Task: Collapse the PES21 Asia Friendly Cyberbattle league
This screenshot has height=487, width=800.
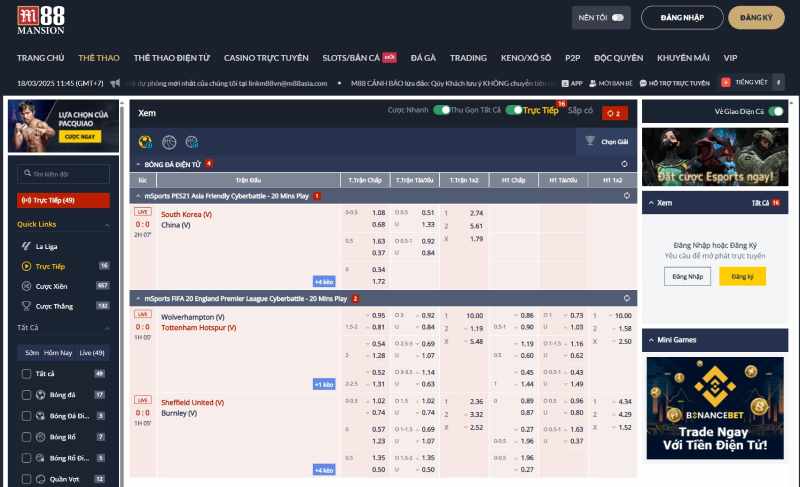Action: [138, 196]
